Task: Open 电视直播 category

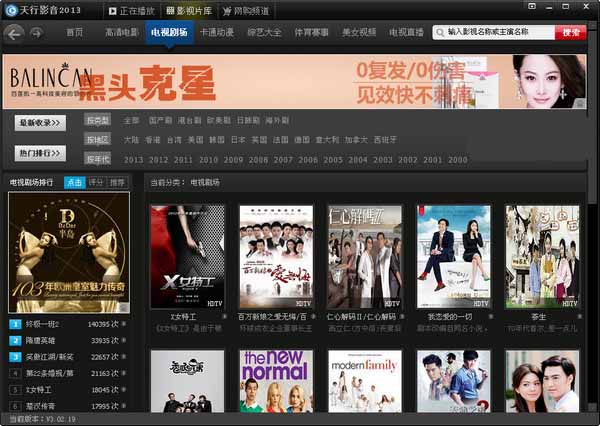Action: 406,33
